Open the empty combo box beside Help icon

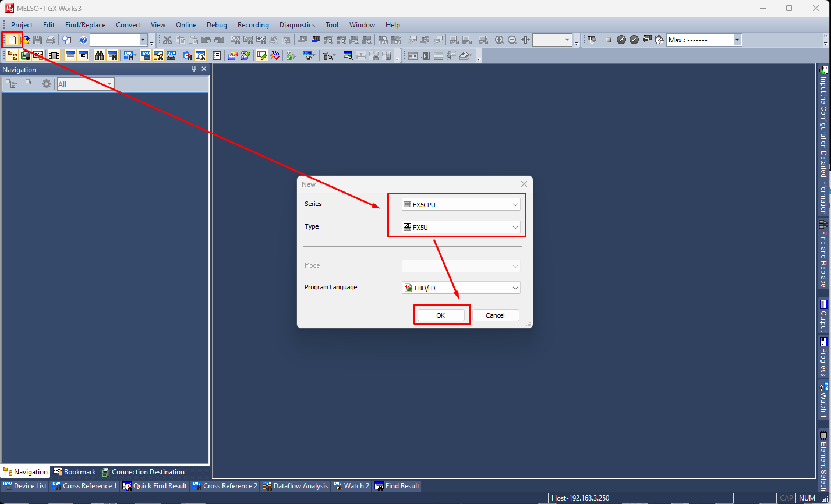click(x=119, y=40)
